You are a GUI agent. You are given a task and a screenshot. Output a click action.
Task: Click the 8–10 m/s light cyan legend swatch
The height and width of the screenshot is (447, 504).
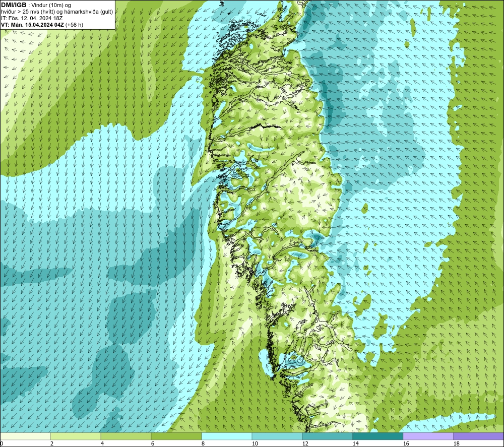click(x=227, y=436)
